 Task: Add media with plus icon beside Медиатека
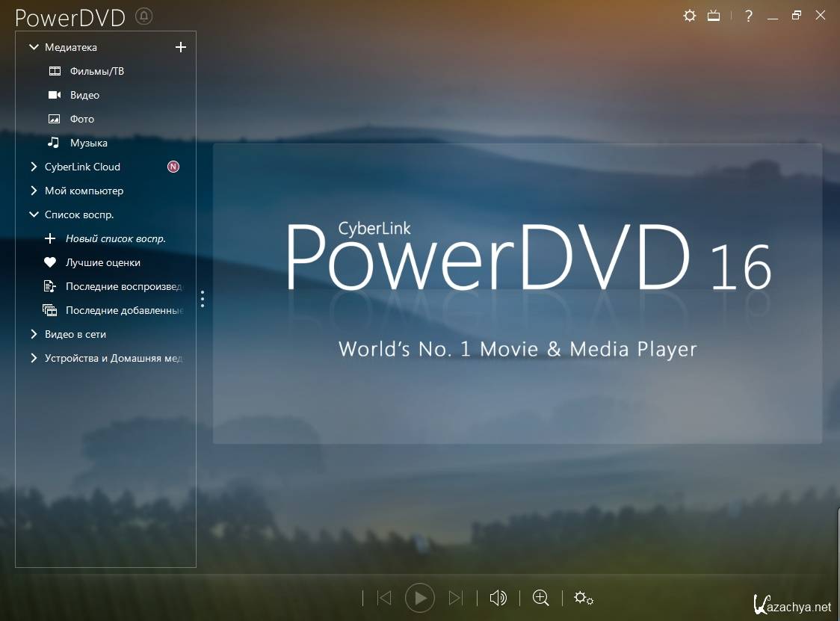coord(180,47)
